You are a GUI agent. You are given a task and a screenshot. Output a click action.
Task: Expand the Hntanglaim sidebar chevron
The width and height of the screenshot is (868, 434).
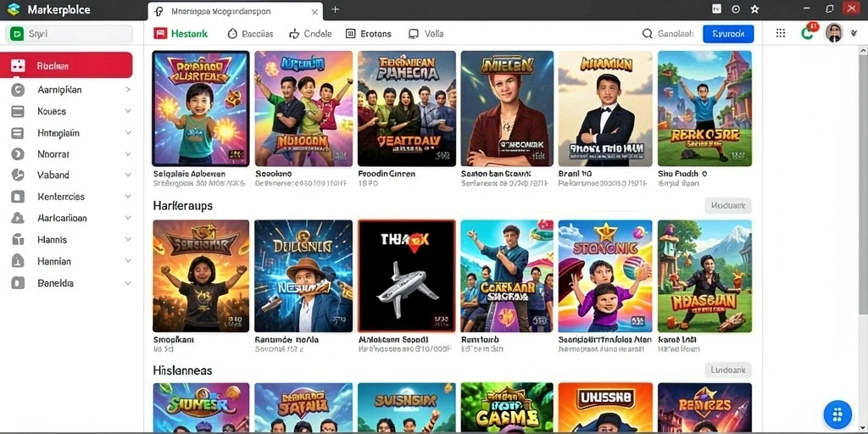(128, 133)
